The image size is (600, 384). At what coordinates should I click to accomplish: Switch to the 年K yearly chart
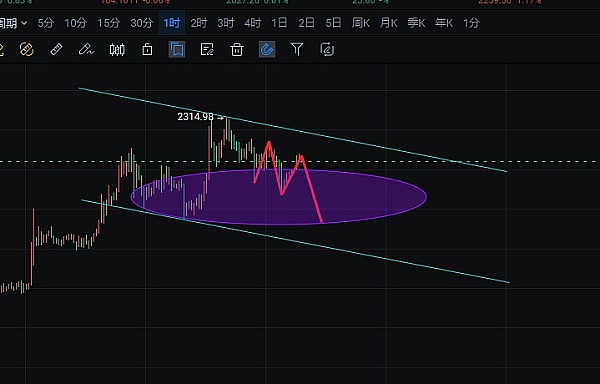pos(444,23)
